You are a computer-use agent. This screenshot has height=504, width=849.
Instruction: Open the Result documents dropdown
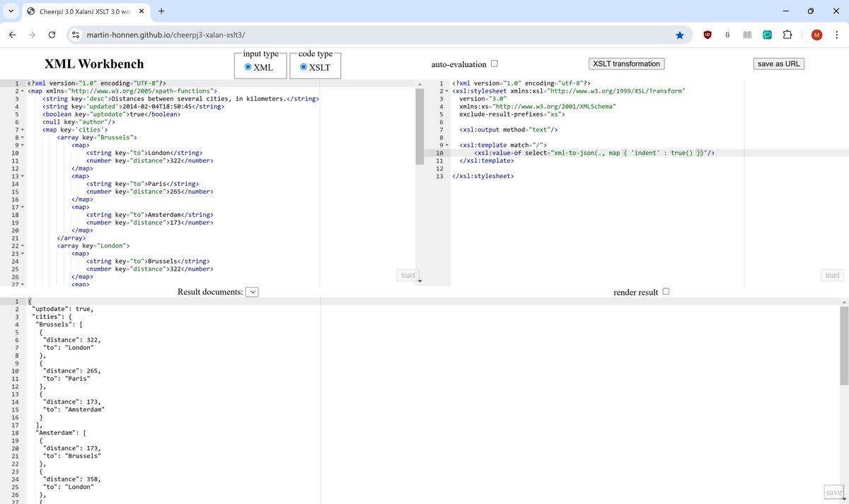click(x=253, y=292)
